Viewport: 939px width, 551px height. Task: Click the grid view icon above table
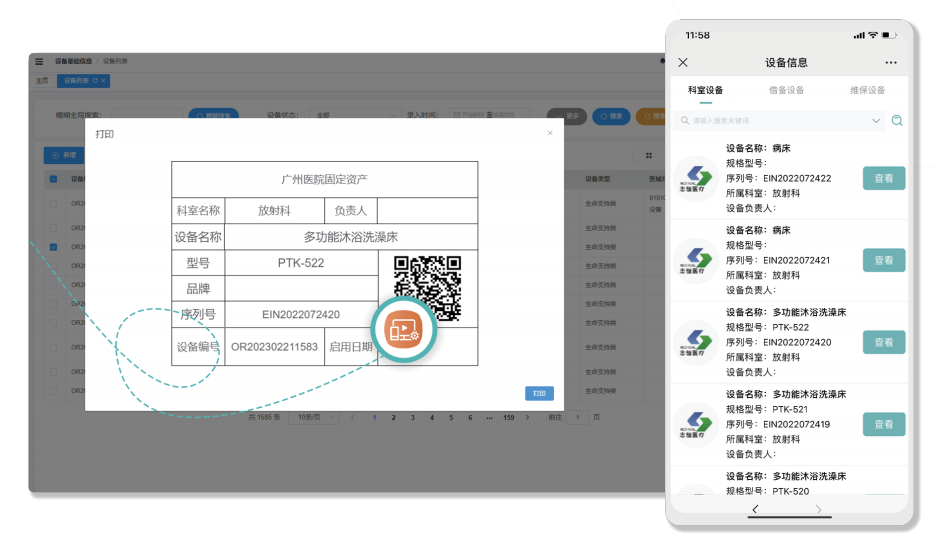point(649,155)
